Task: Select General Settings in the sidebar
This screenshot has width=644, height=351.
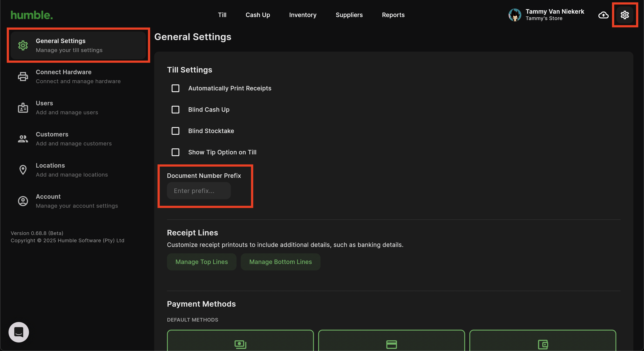Action: pyautogui.click(x=78, y=45)
